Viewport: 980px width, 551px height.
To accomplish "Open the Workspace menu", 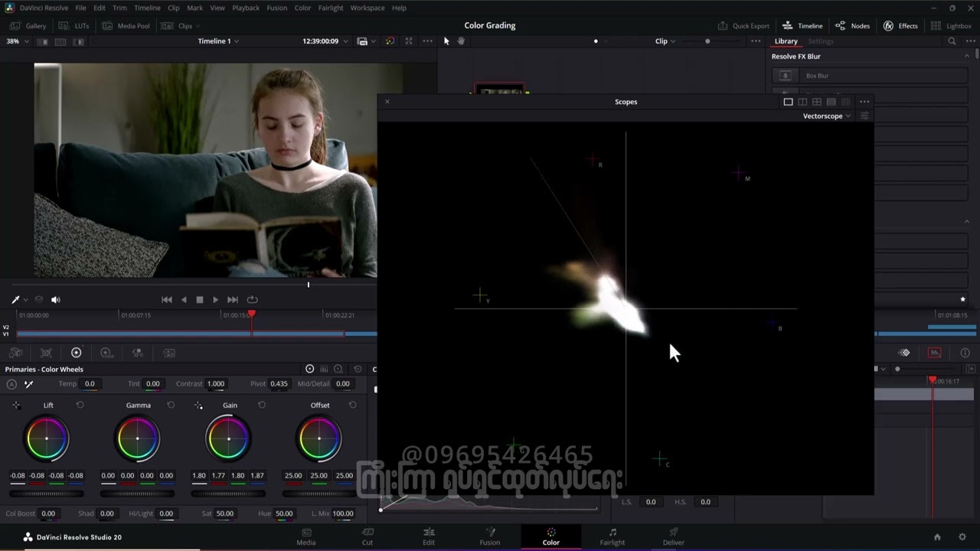I will click(367, 8).
